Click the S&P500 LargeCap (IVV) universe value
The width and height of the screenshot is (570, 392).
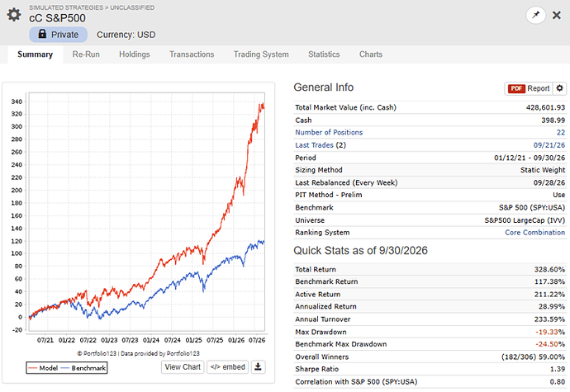pyautogui.click(x=525, y=220)
